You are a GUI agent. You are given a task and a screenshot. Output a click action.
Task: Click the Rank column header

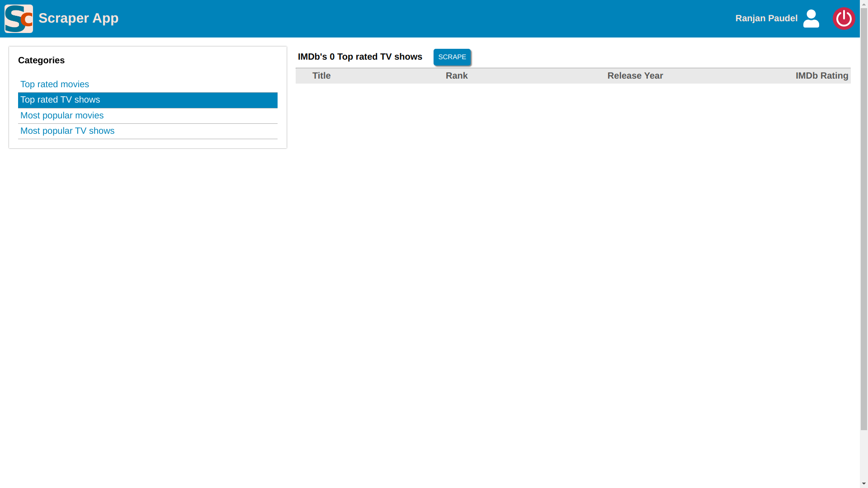(x=457, y=76)
